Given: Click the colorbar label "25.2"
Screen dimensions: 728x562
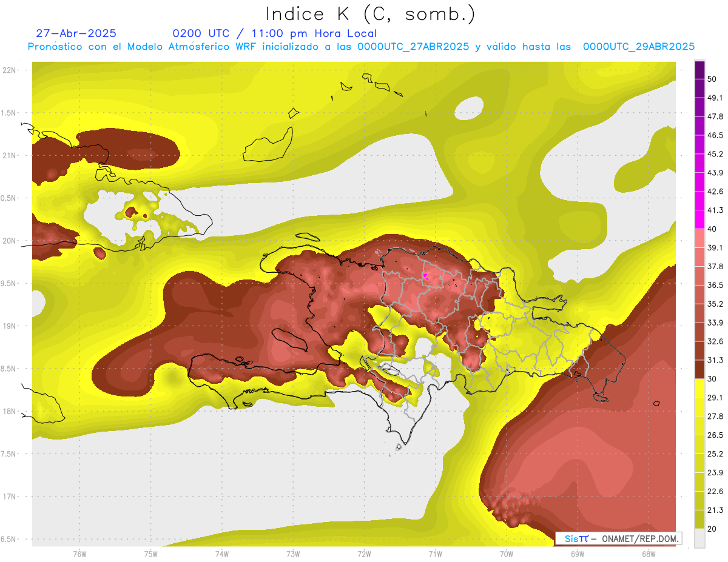Looking at the screenshot, I should pyautogui.click(x=715, y=454).
